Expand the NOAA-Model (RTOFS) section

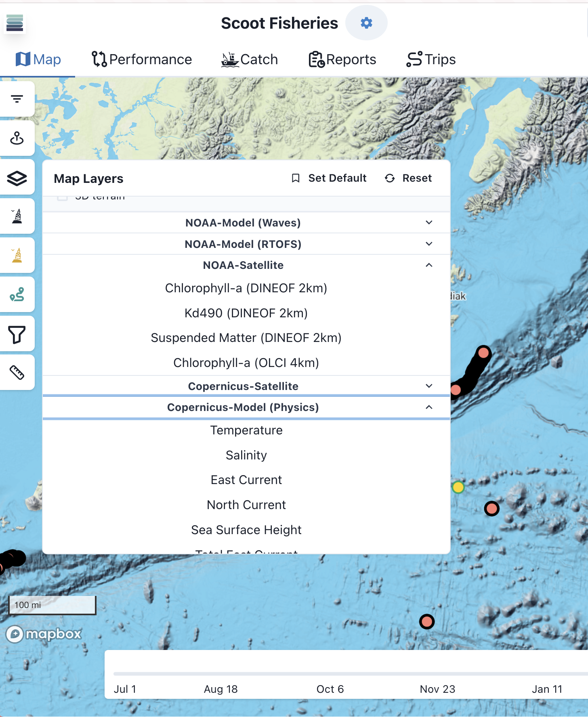pyautogui.click(x=246, y=244)
